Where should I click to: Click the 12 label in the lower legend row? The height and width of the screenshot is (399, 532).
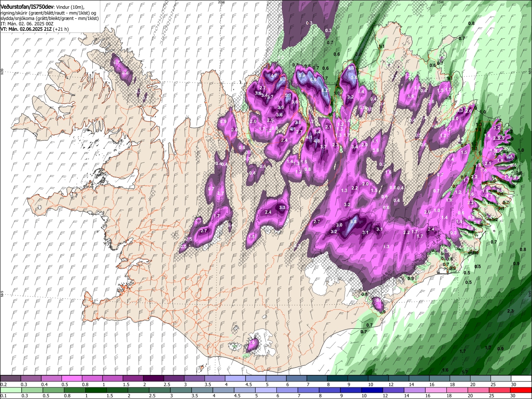tap(385, 396)
